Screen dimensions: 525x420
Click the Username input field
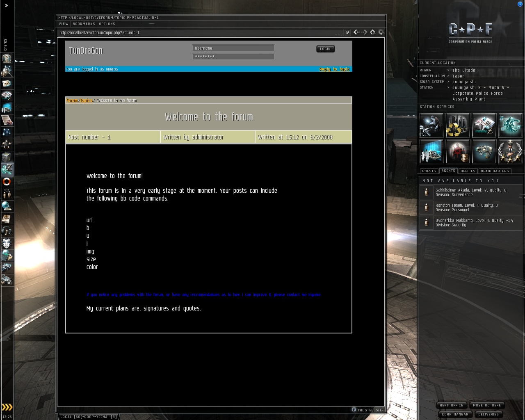(x=233, y=48)
